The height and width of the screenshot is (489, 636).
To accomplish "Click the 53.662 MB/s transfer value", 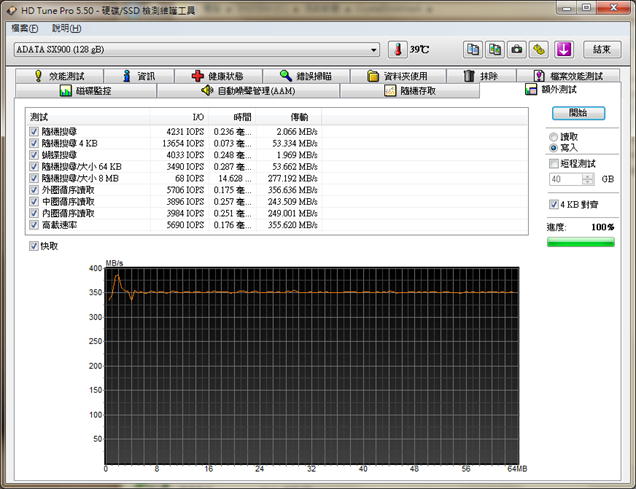I will pyautogui.click(x=294, y=167).
